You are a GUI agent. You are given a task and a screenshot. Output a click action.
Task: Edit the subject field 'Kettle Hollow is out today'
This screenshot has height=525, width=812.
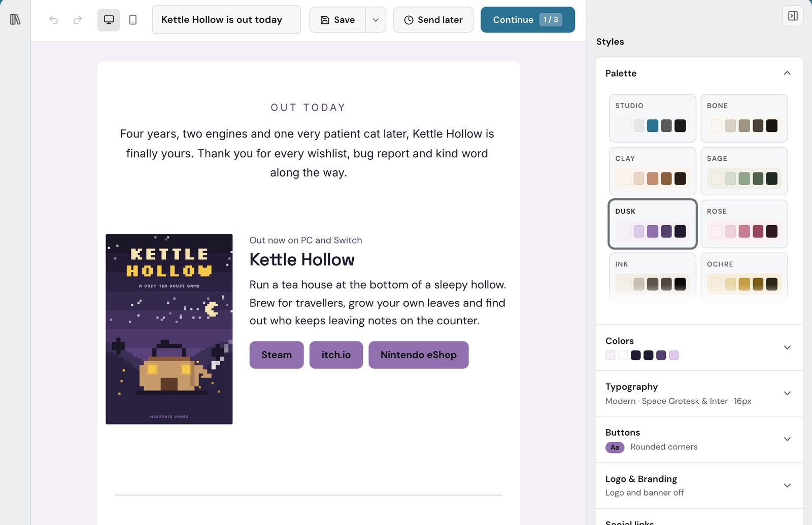pos(226,20)
